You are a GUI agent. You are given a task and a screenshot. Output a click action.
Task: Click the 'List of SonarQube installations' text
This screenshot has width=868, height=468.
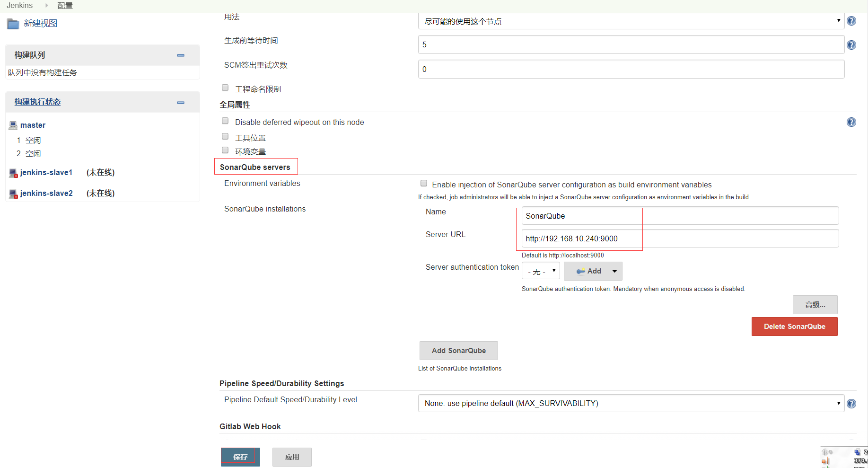pyautogui.click(x=460, y=368)
